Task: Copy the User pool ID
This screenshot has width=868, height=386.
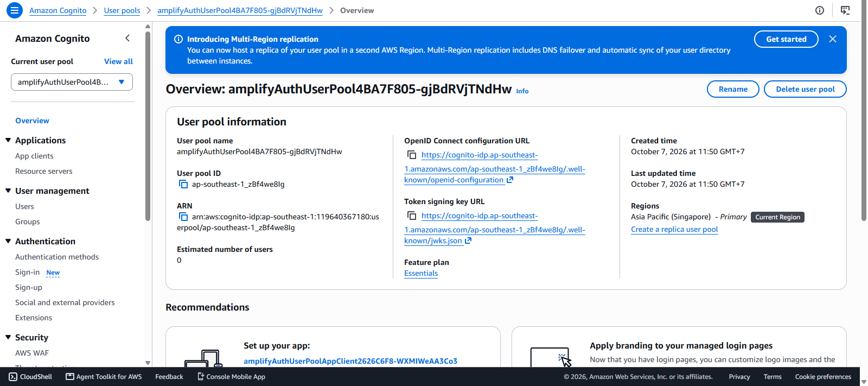Action: coord(183,185)
